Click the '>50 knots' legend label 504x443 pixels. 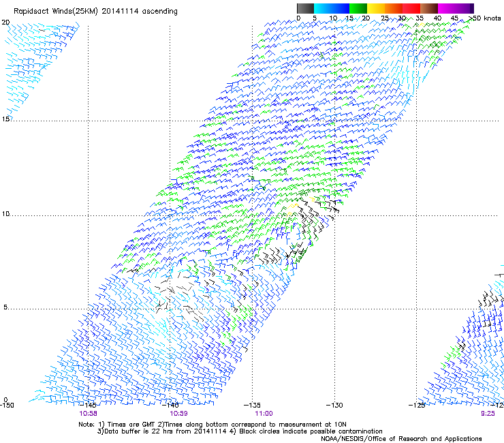(484, 18)
